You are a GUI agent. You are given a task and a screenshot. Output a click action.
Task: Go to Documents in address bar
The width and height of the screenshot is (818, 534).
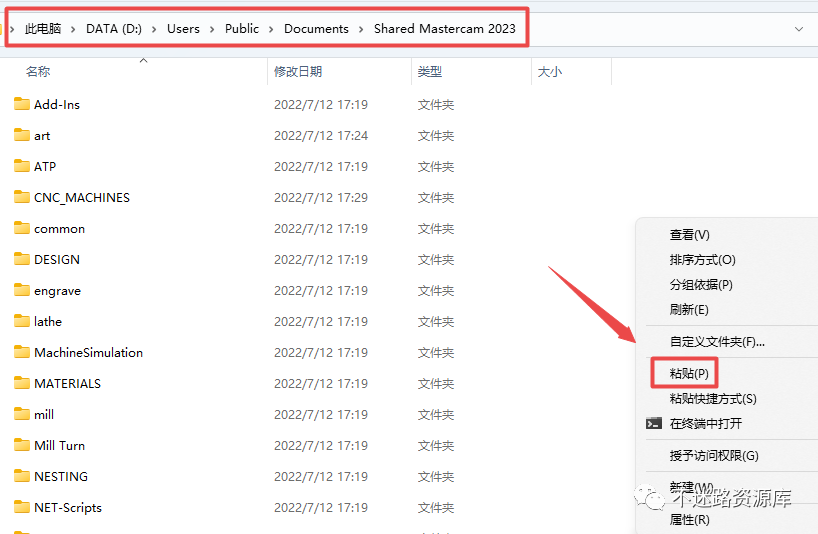coord(316,29)
